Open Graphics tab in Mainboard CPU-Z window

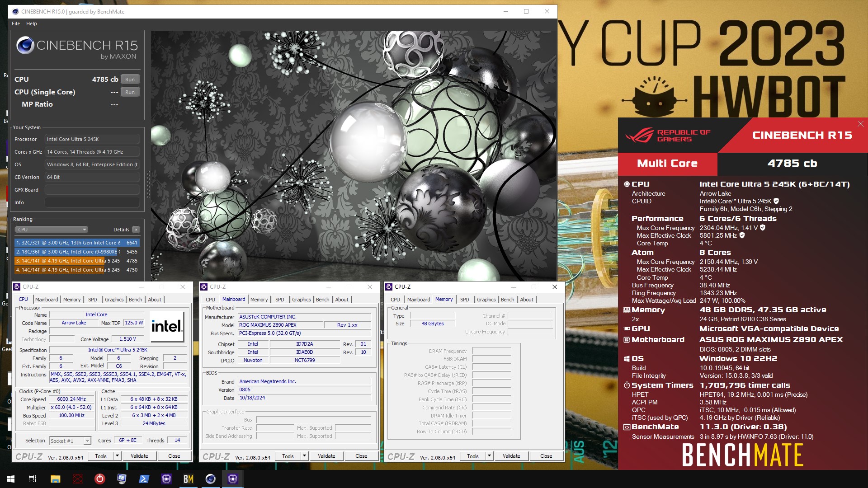pyautogui.click(x=302, y=300)
